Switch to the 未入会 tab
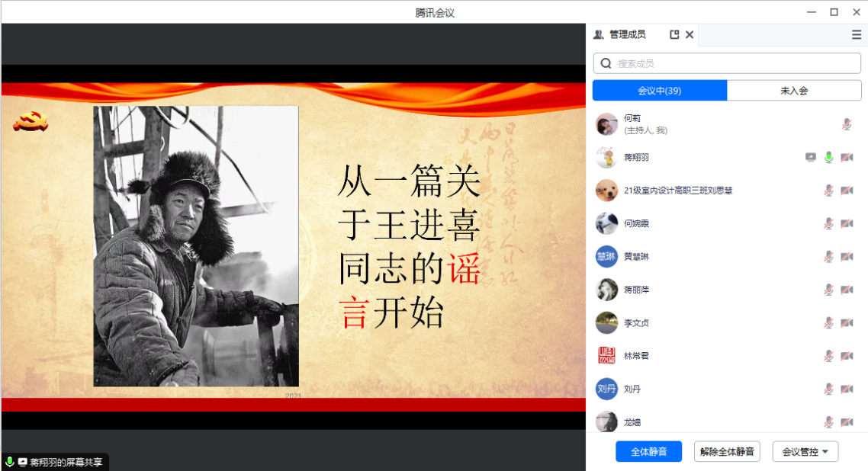The image size is (868, 471). pos(794,91)
